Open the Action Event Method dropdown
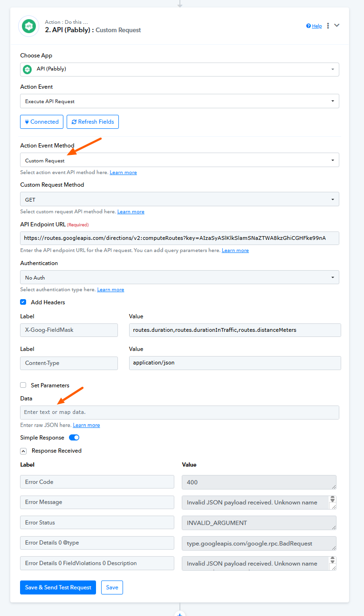This screenshot has height=616, width=364. tap(179, 160)
